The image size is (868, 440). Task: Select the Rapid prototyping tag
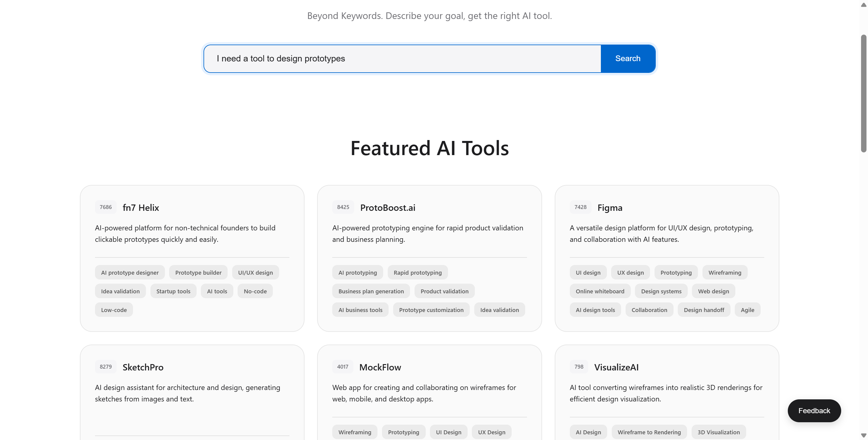(x=418, y=272)
